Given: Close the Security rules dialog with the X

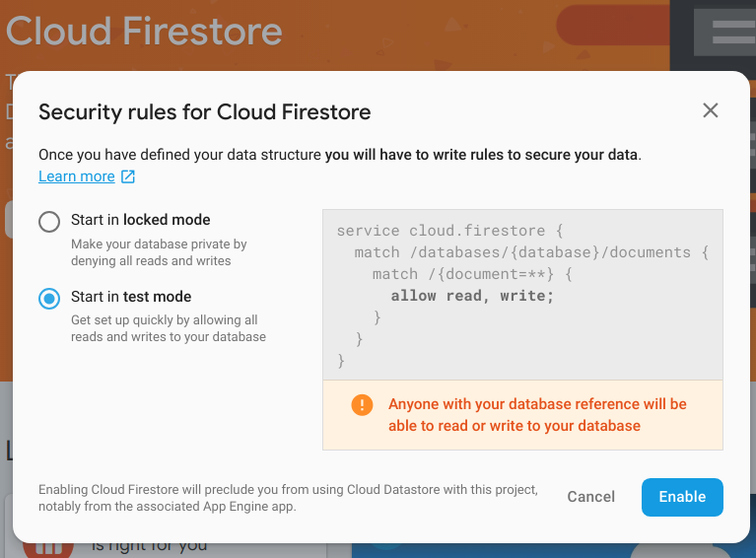Looking at the screenshot, I should pyautogui.click(x=710, y=110).
